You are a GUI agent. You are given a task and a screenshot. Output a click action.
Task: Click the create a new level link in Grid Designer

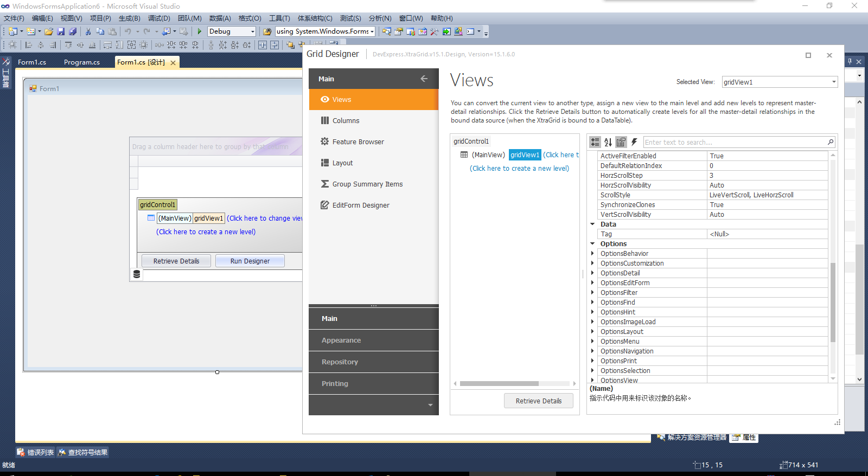coord(520,169)
